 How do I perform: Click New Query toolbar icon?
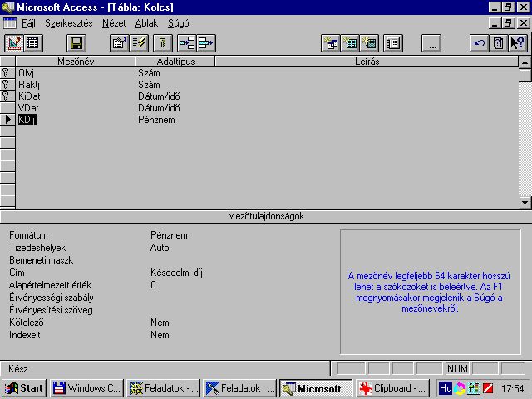pyautogui.click(x=331, y=43)
